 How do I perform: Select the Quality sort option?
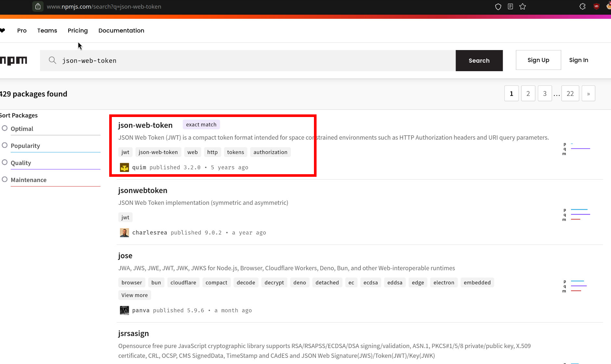pyautogui.click(x=5, y=162)
